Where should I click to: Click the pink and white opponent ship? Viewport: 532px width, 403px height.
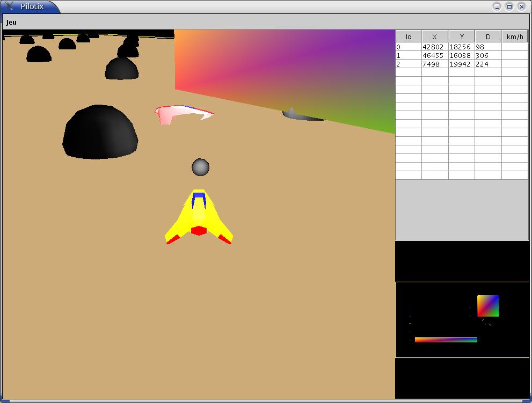pyautogui.click(x=183, y=115)
